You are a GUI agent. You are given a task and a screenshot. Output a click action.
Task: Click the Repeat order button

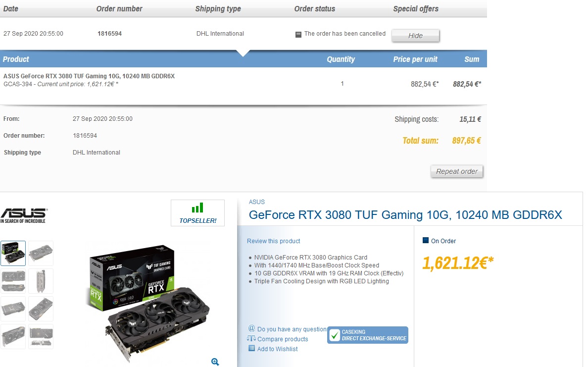tap(456, 171)
